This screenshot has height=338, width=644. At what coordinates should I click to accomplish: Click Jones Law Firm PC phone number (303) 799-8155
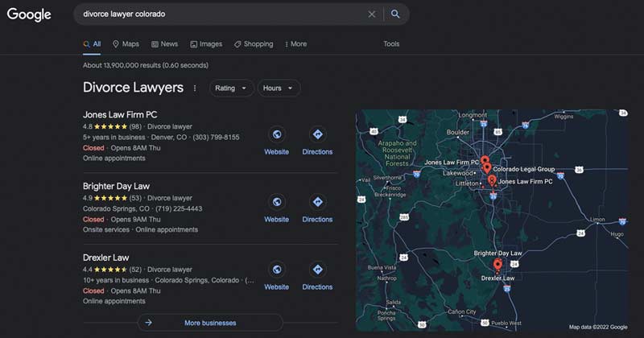pos(216,137)
